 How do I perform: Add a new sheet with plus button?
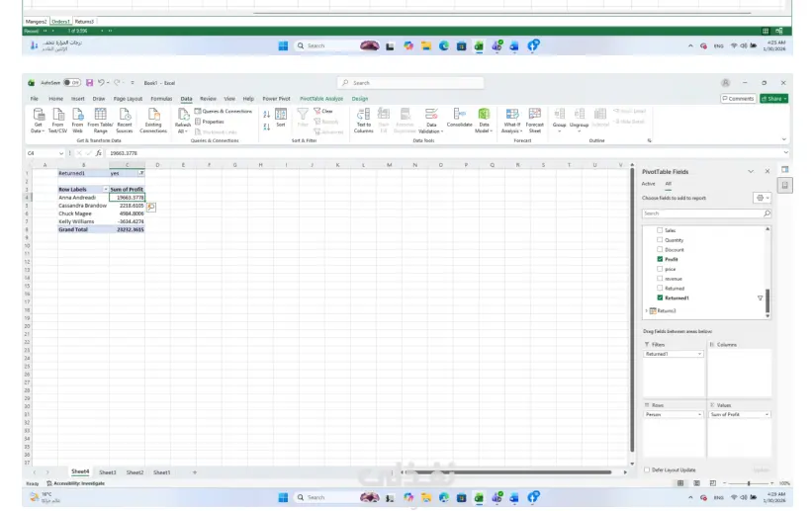tap(195, 472)
